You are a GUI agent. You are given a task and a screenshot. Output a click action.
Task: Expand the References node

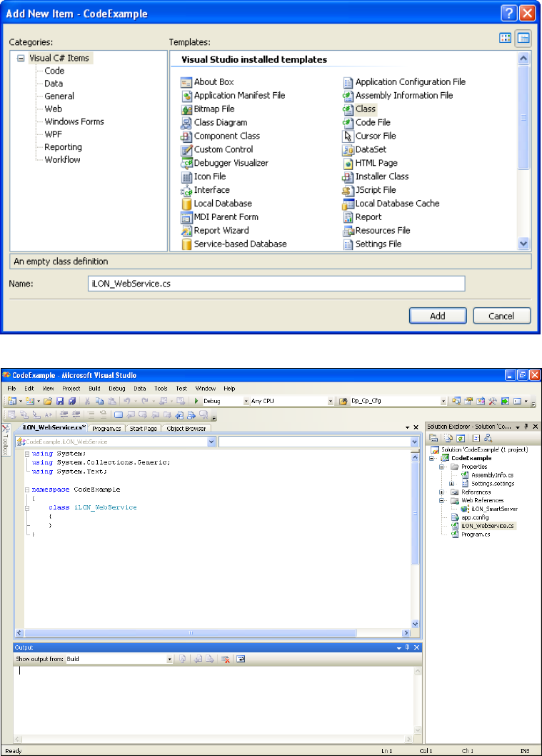[x=441, y=492]
